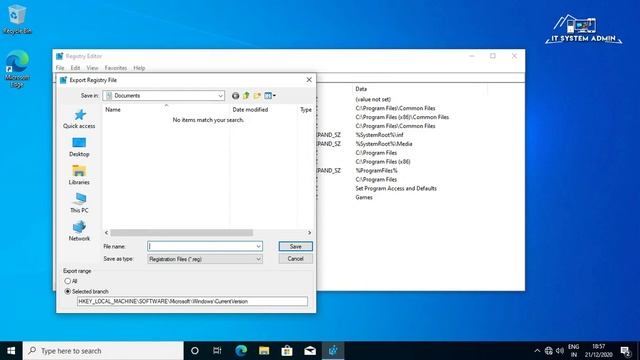Open the Windows Start menu
Viewport: 640px width, 360px height.
click(11, 351)
